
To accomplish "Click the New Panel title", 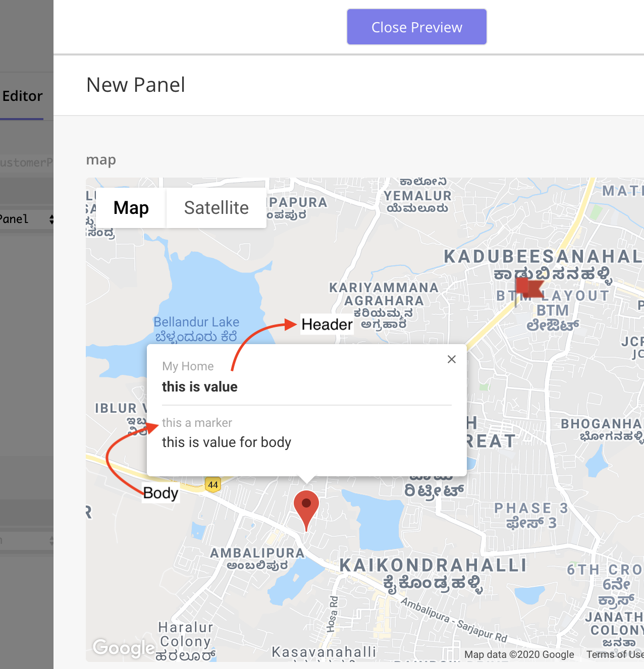I will tap(136, 85).
